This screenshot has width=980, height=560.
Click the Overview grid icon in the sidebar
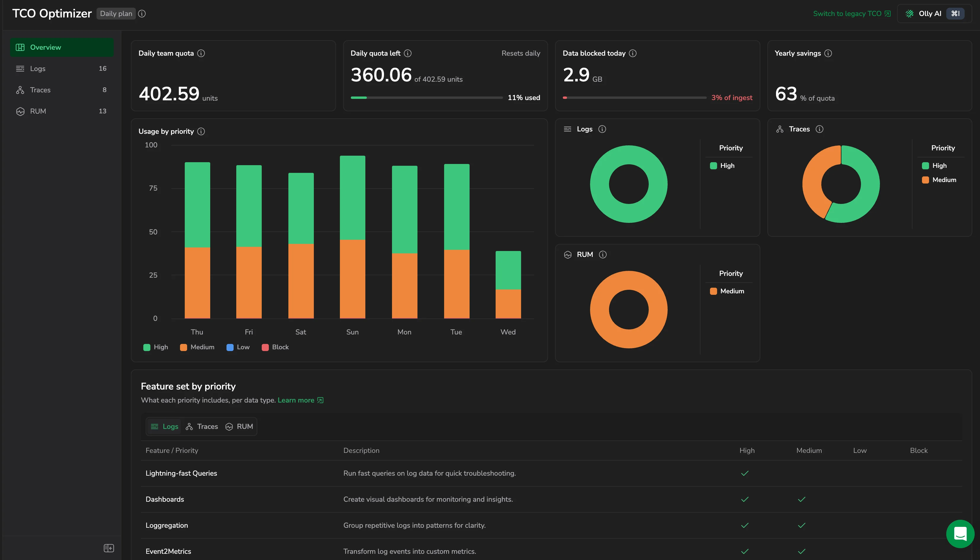pyautogui.click(x=20, y=47)
